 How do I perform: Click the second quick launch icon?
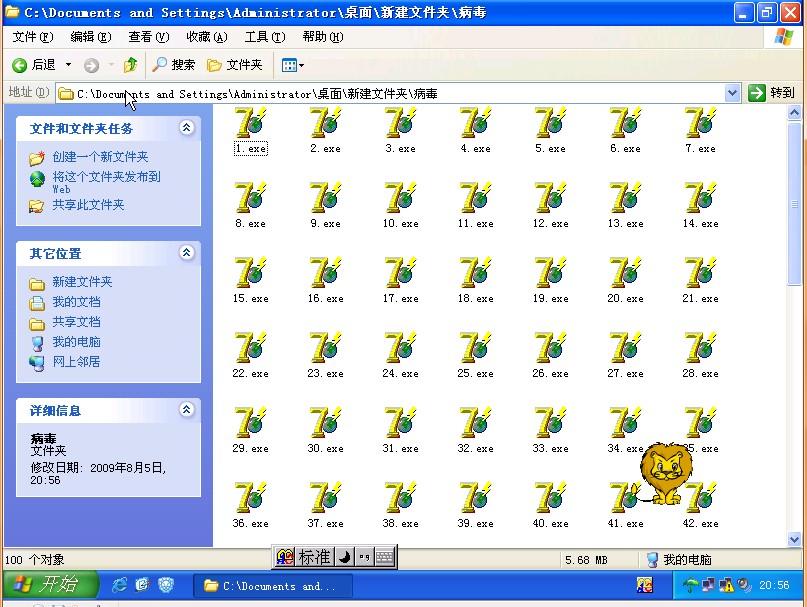[x=142, y=585]
